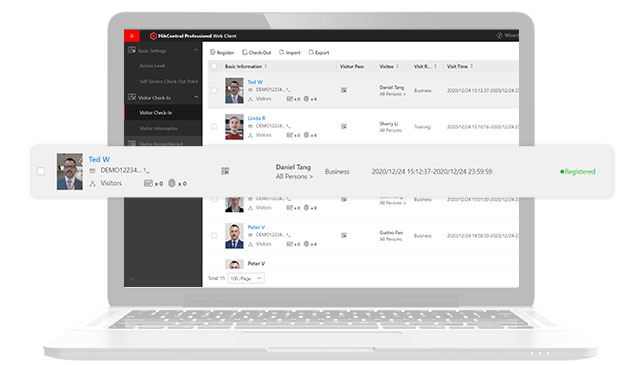Click Linda R's profile photo

tap(234, 127)
